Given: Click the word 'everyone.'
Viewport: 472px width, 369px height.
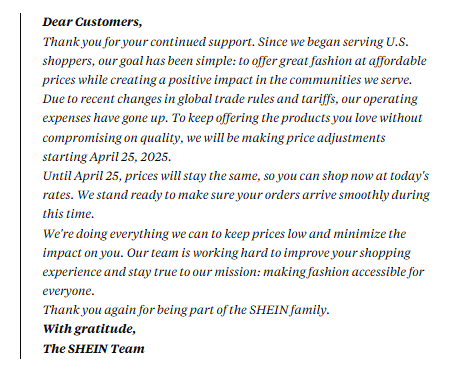Looking at the screenshot, I should tap(69, 291).
